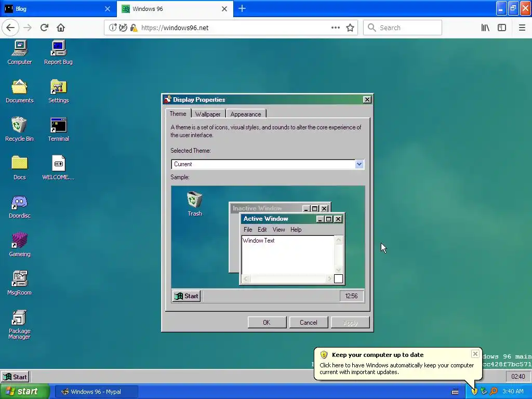Go to the browser home page
The width and height of the screenshot is (532, 399).
(x=61, y=28)
